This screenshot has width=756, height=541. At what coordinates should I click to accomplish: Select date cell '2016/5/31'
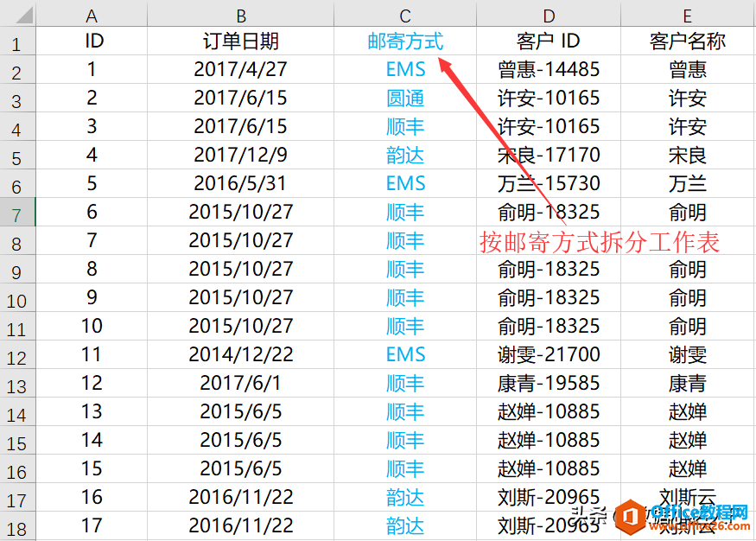[x=240, y=183]
